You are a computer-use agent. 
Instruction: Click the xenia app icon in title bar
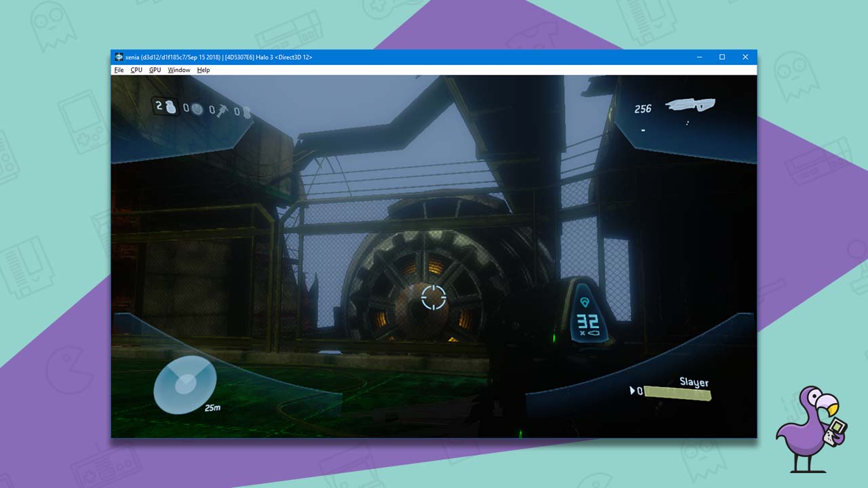pyautogui.click(x=119, y=57)
